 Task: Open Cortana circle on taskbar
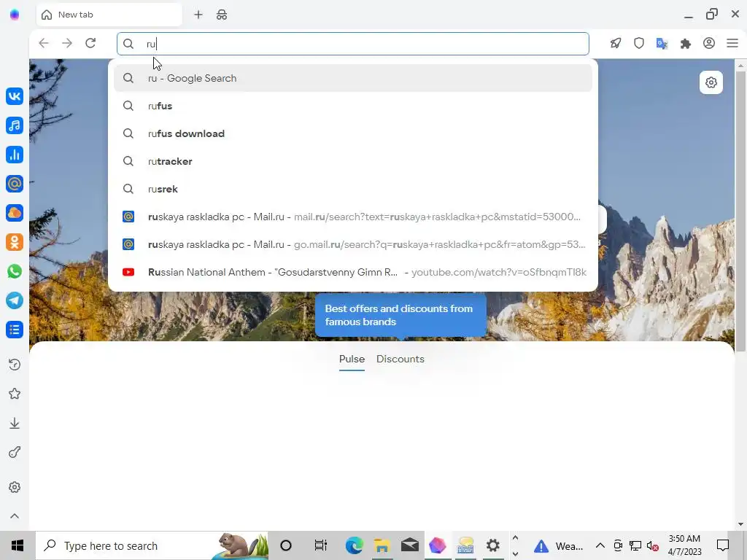tap(286, 545)
